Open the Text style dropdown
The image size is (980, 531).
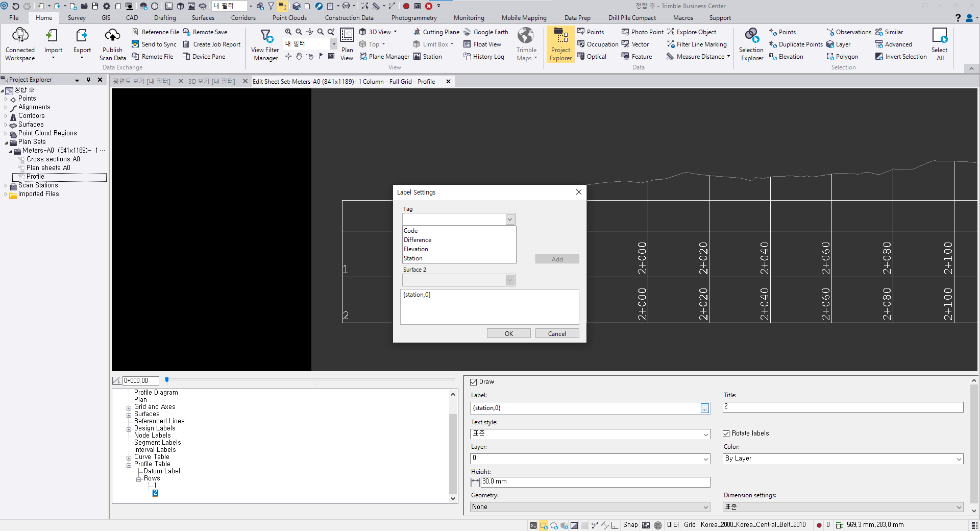pyautogui.click(x=705, y=435)
